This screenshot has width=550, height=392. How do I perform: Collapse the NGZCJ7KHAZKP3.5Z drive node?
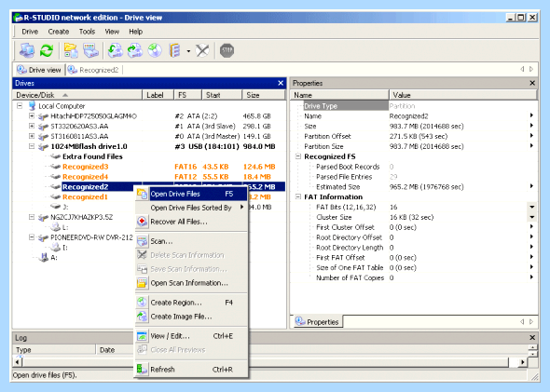click(x=32, y=217)
